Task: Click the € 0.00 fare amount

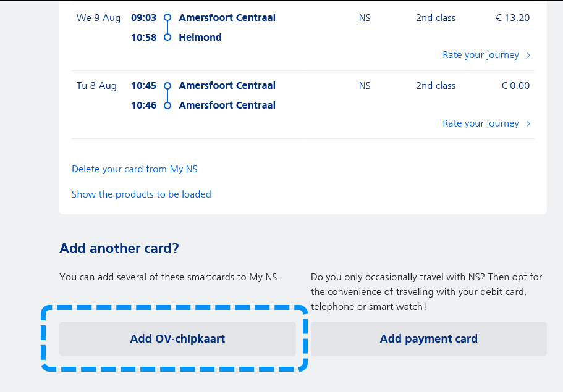Action: point(515,86)
